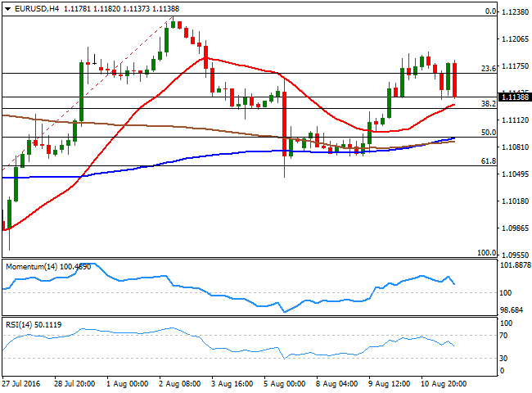Select the current price tag 1.11388

pyautogui.click(x=514, y=97)
